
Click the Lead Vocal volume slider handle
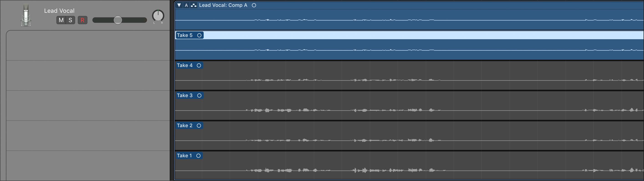[118, 20]
